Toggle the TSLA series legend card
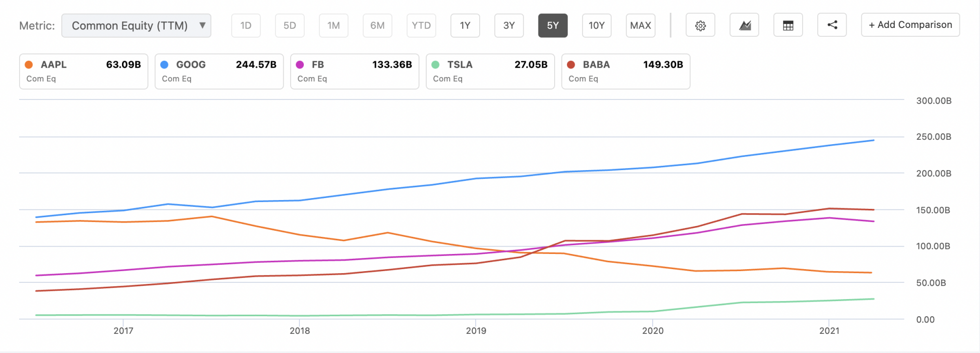Image resolution: width=980 pixels, height=353 pixels. tap(490, 72)
